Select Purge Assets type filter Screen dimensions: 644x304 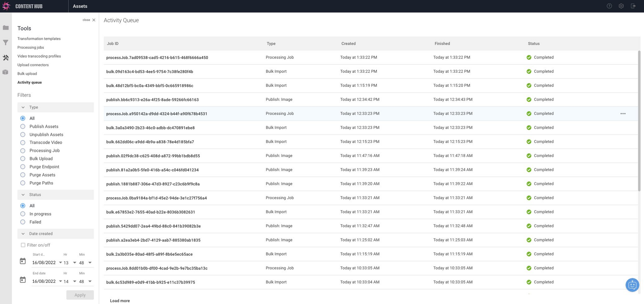click(23, 175)
